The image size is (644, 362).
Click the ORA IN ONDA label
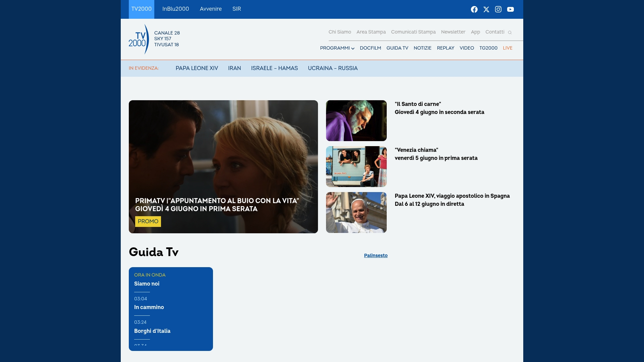pos(150,275)
